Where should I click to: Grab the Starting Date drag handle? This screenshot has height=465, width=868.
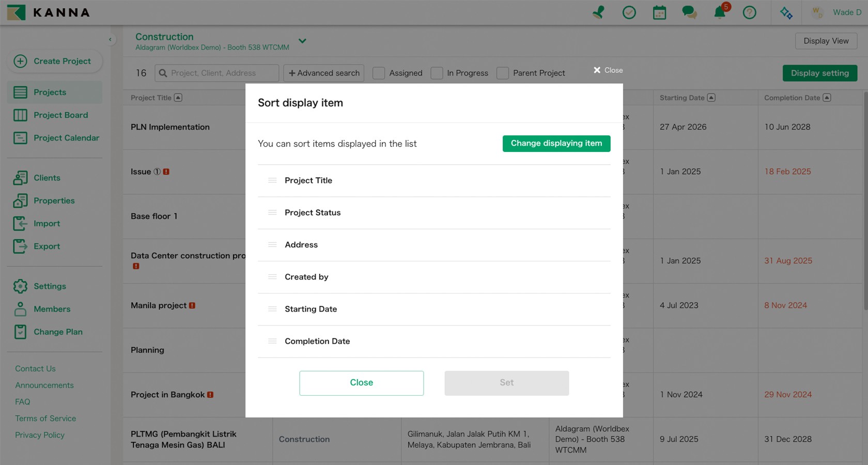pos(272,309)
